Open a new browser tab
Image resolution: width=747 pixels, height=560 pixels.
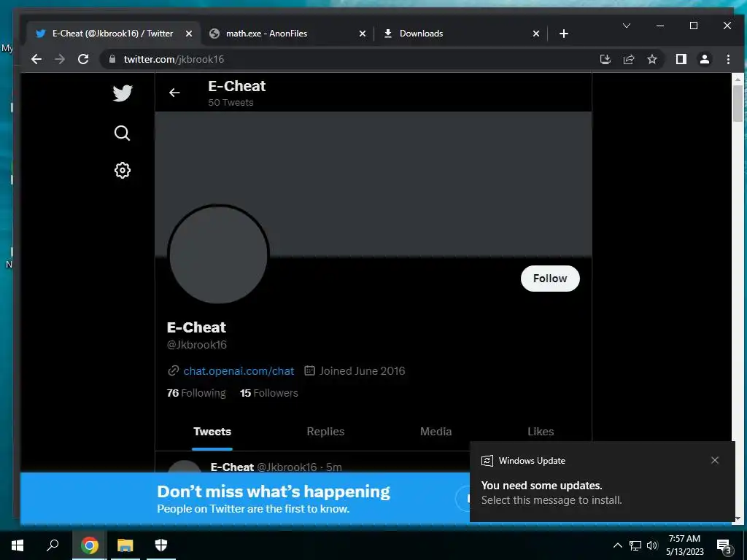(564, 34)
